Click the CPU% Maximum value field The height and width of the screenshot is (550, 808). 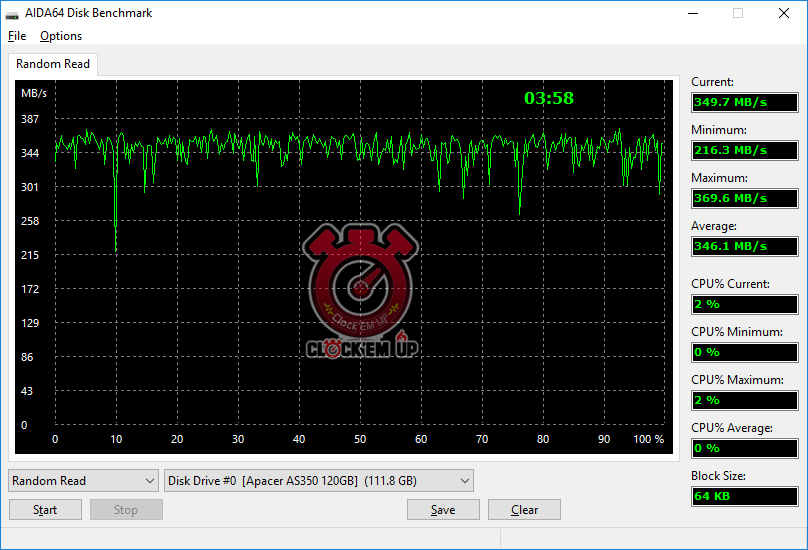pos(744,400)
